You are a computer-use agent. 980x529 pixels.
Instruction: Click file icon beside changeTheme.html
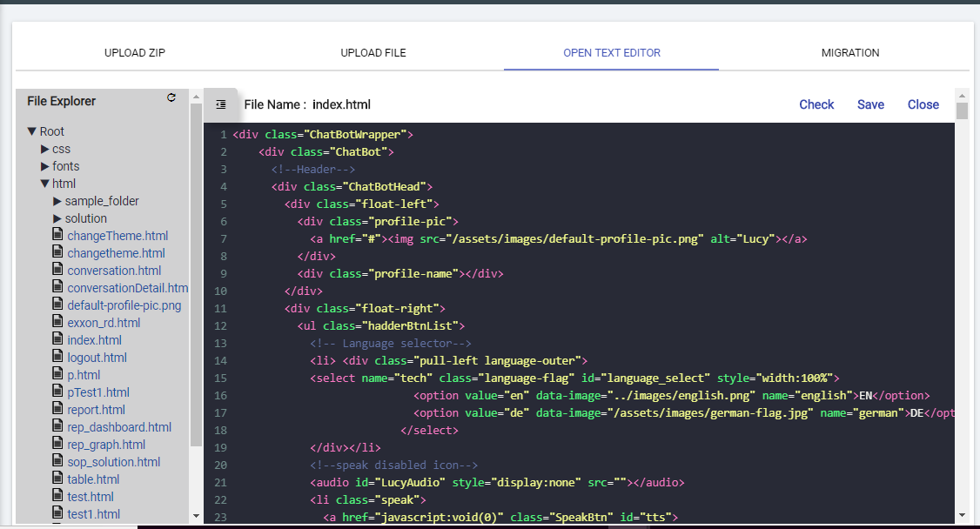click(x=57, y=235)
